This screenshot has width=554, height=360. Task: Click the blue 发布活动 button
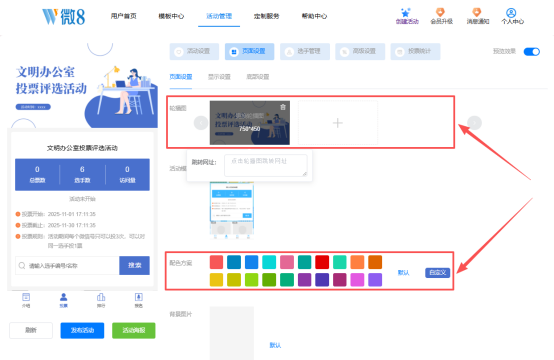click(x=82, y=330)
